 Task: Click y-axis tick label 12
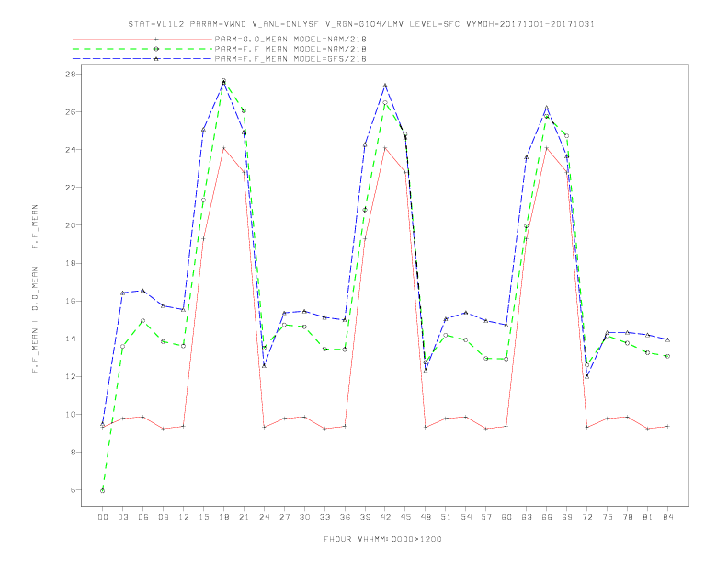tap(71, 377)
